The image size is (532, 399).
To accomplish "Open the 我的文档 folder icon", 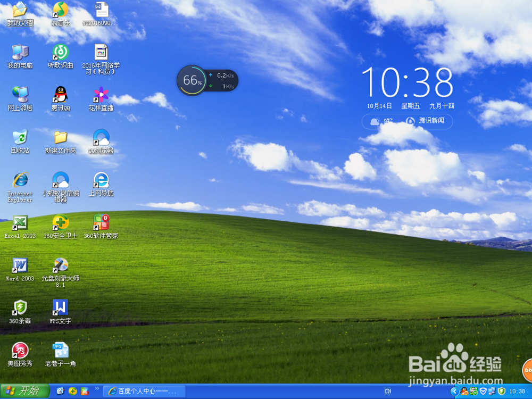I will tap(20, 14).
